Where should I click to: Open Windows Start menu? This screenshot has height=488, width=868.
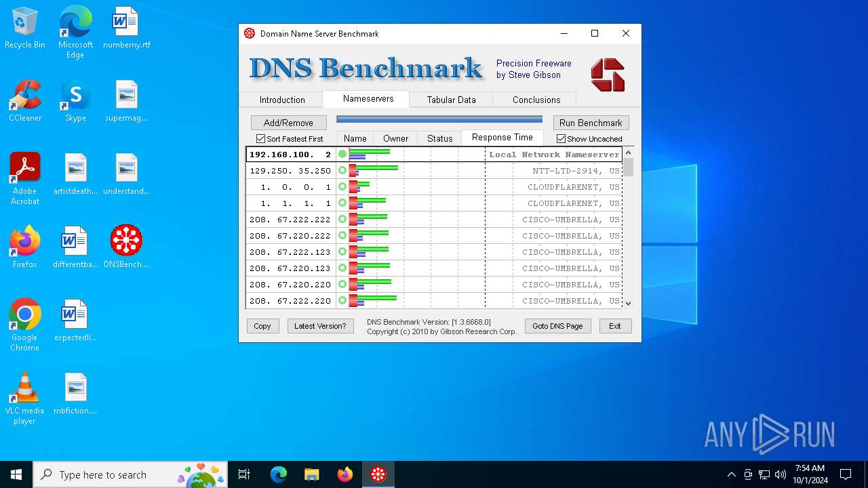[16, 474]
